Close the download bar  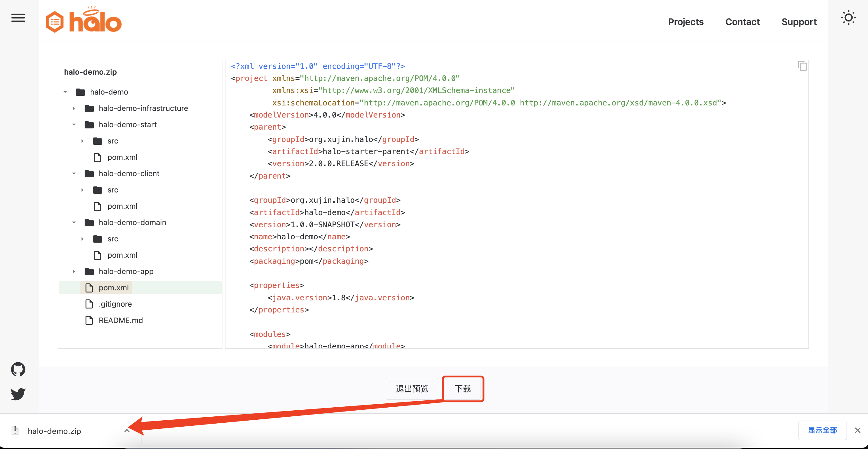(857, 430)
